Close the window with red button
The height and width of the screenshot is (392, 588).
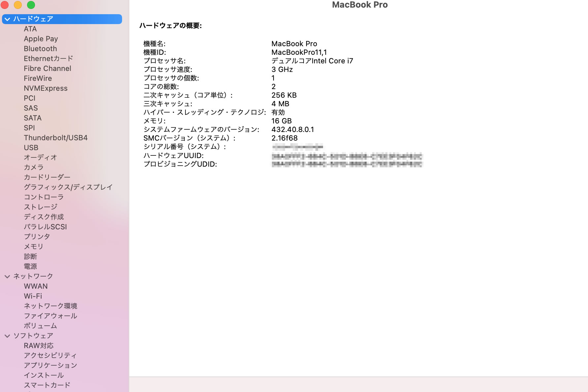coord(5,5)
